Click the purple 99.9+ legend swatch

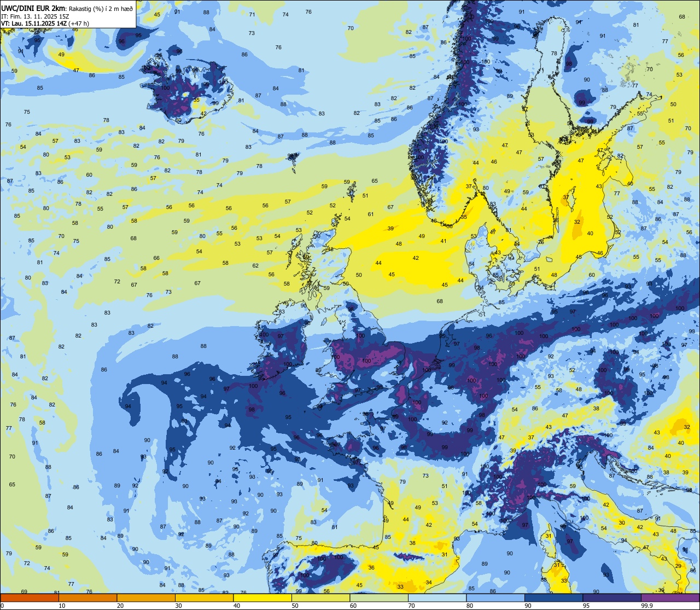tap(670, 597)
